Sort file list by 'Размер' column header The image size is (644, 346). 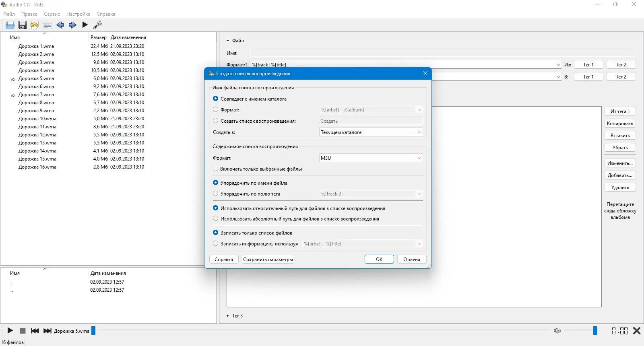coord(99,37)
